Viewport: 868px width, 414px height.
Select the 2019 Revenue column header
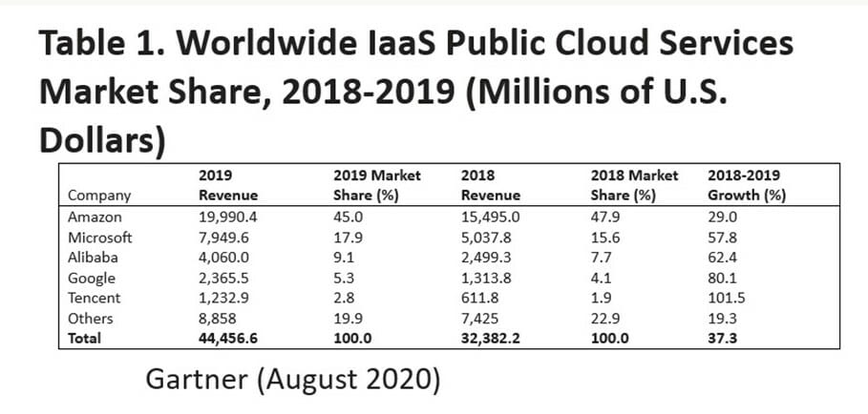228,186
